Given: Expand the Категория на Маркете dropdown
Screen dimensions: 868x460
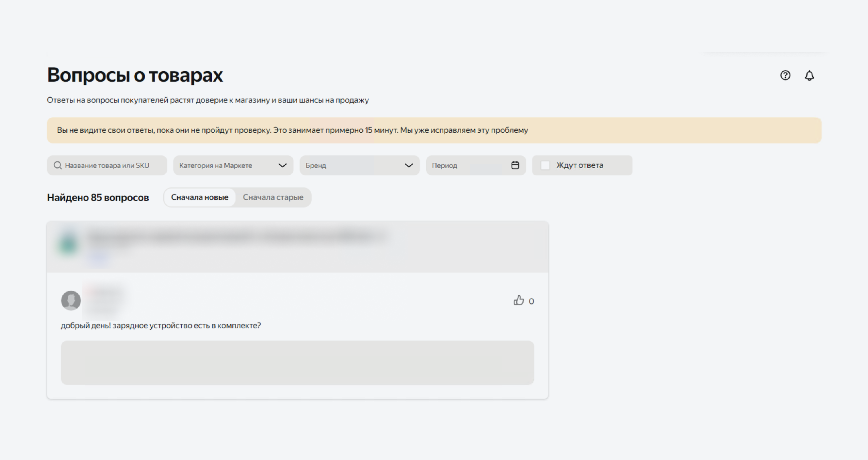Looking at the screenshot, I should tap(233, 165).
